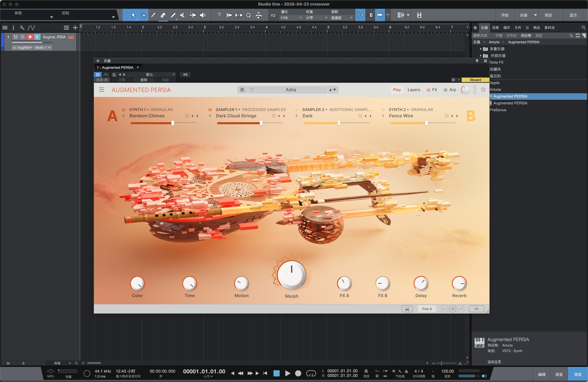The image size is (588, 382).
Task: Click the Xboard control link button
Action: click(475, 80)
